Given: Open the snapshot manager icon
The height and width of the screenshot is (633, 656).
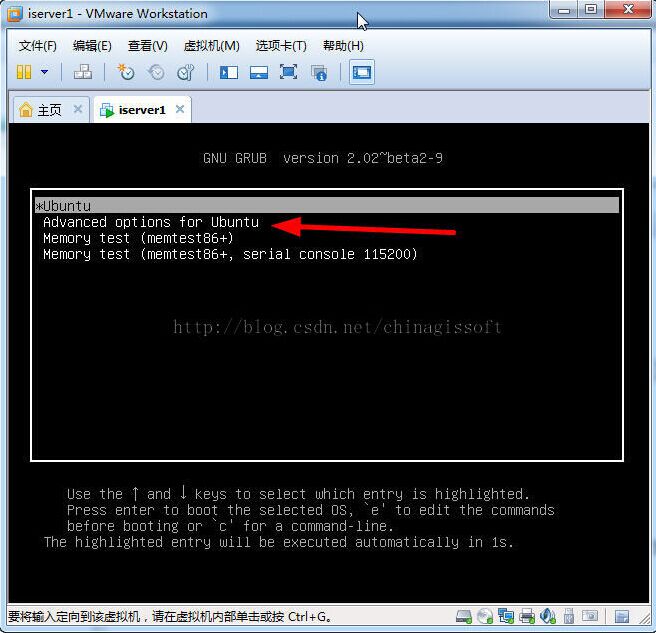Looking at the screenshot, I should (x=186, y=72).
